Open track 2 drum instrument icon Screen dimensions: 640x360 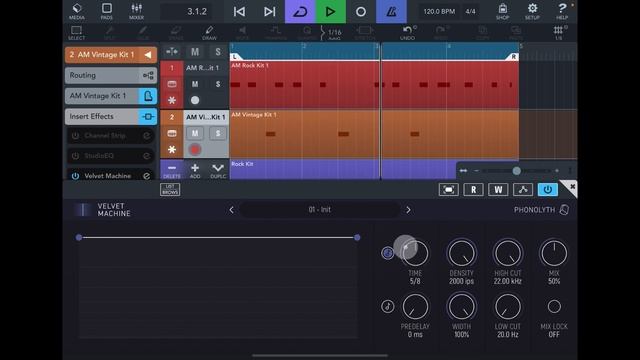[x=172, y=133]
